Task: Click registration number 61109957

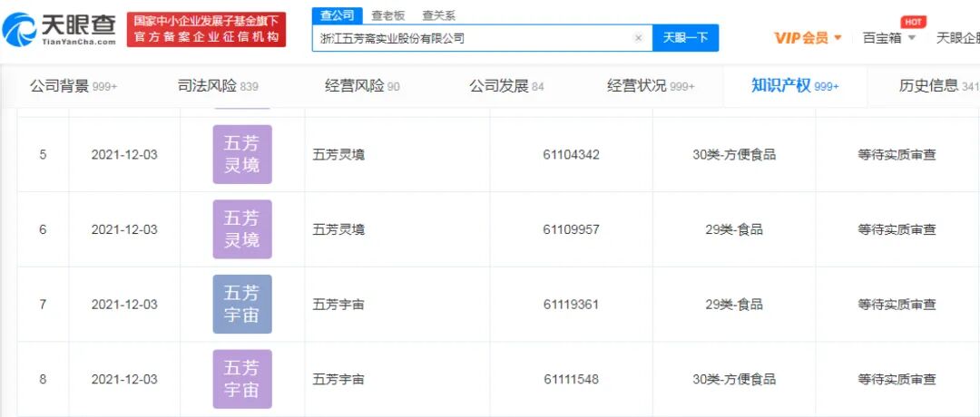Action: tap(572, 229)
